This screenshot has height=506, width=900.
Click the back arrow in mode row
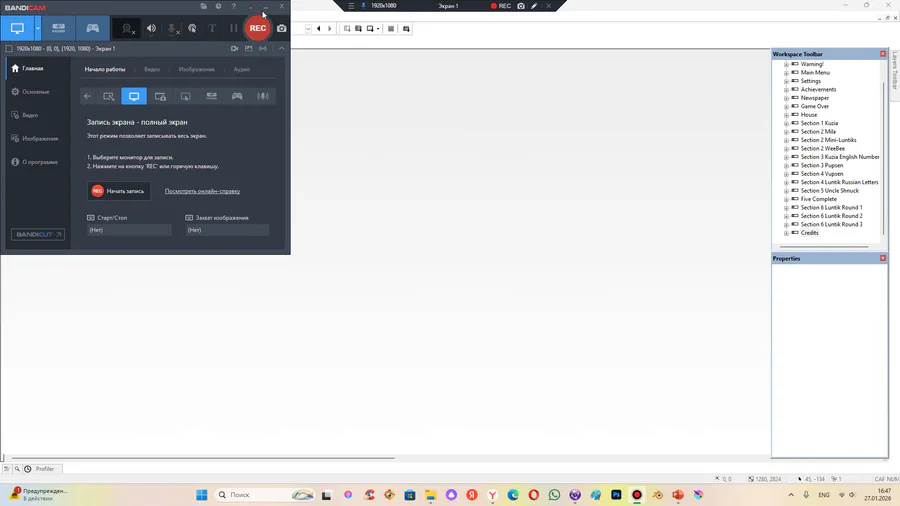pyautogui.click(x=87, y=96)
